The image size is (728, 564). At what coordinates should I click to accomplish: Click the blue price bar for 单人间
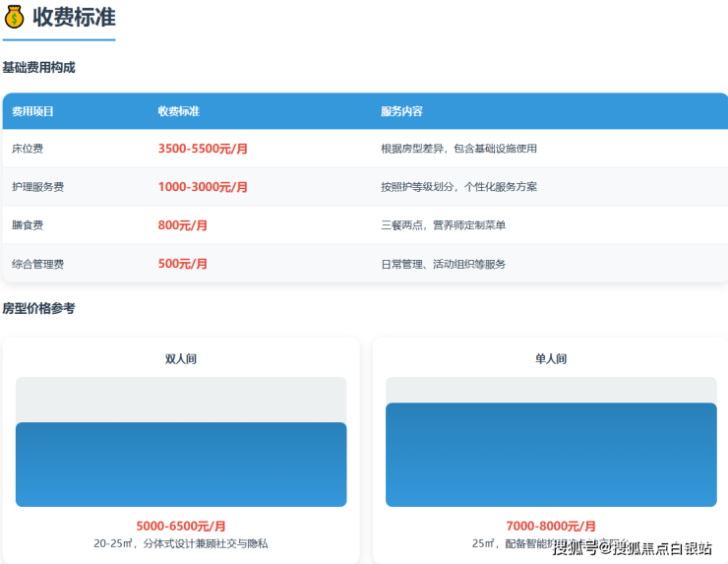click(551, 455)
